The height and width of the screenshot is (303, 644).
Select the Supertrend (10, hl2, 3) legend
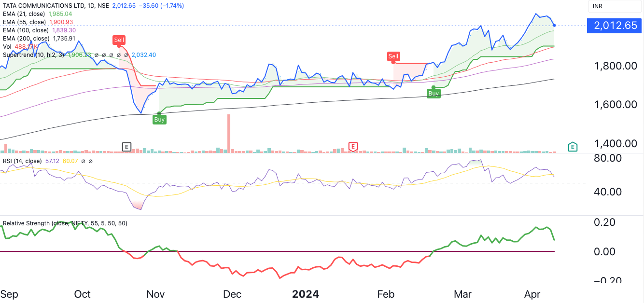(33, 55)
